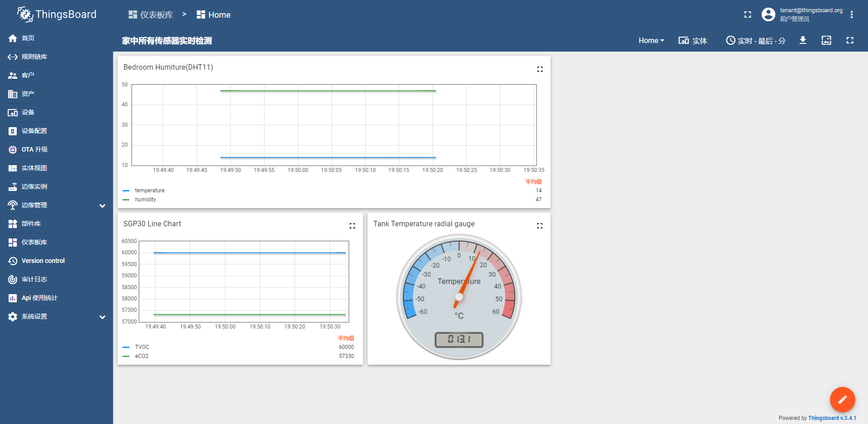Click the TVOC average value 60000

pos(346,347)
